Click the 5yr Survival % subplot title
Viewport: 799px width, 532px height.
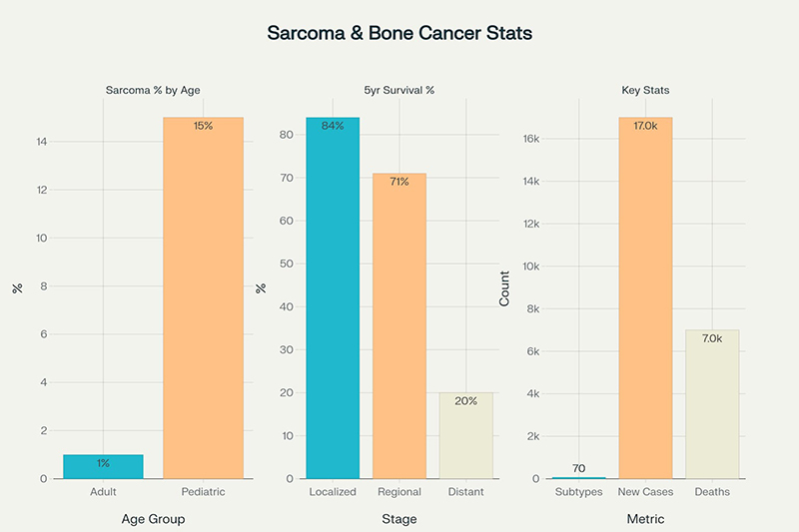[399, 91]
